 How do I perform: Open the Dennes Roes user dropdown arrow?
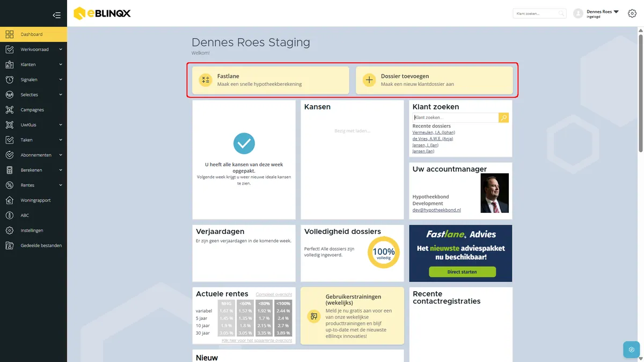click(x=616, y=11)
